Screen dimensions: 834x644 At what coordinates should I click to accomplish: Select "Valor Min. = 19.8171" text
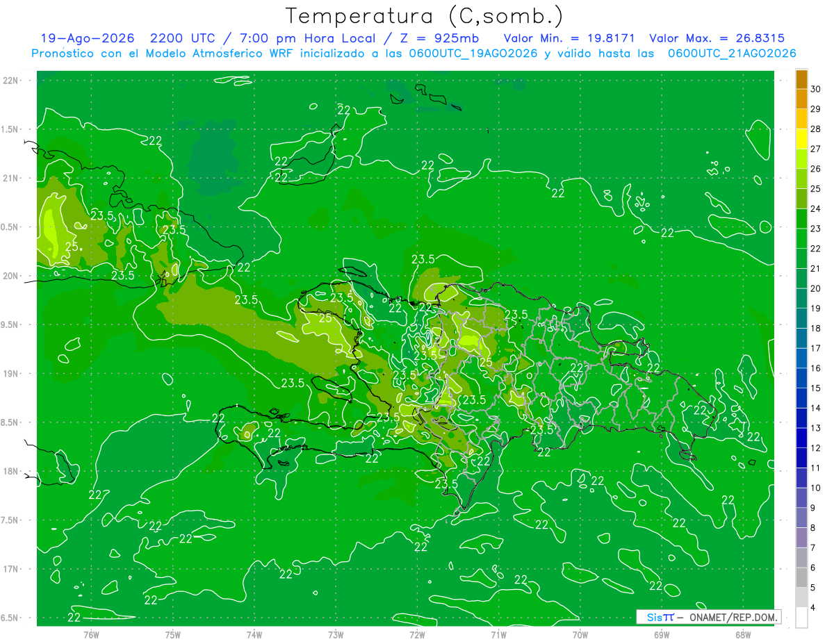pyautogui.click(x=570, y=38)
